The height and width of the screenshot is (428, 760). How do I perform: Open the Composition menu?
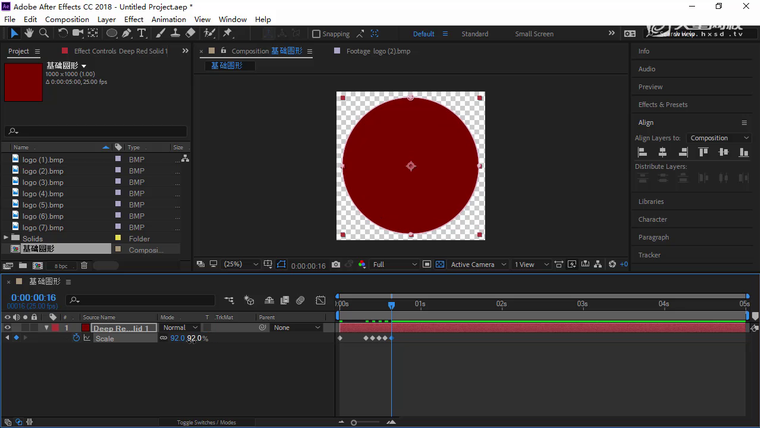[67, 19]
